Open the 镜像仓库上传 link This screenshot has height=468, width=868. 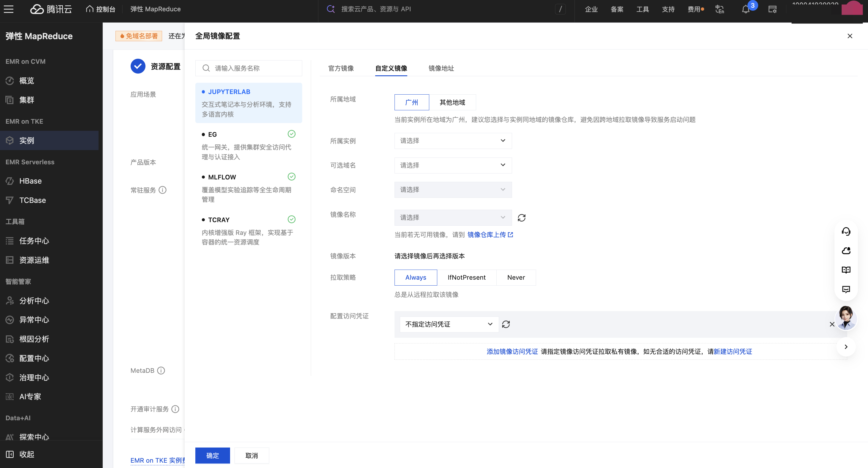tap(490, 234)
